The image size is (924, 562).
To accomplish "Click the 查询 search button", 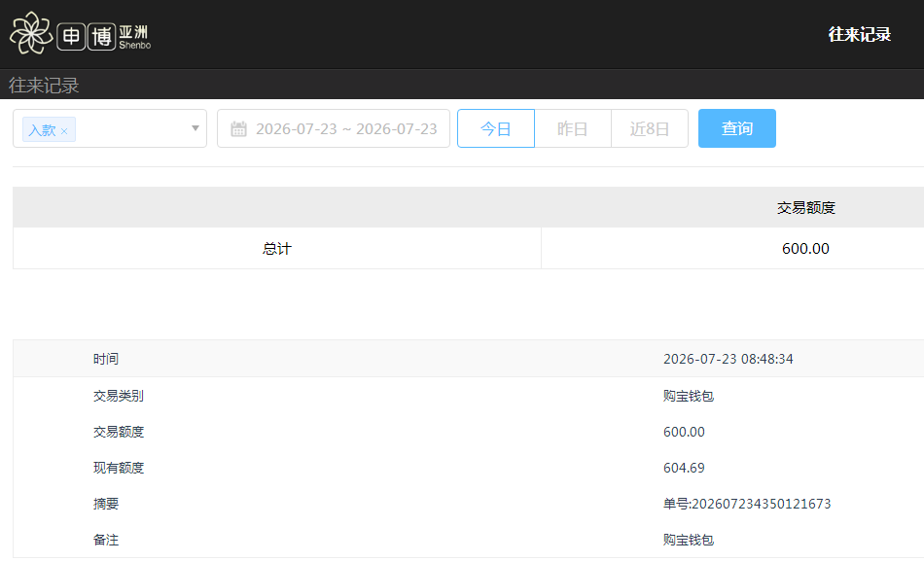I will (737, 128).
